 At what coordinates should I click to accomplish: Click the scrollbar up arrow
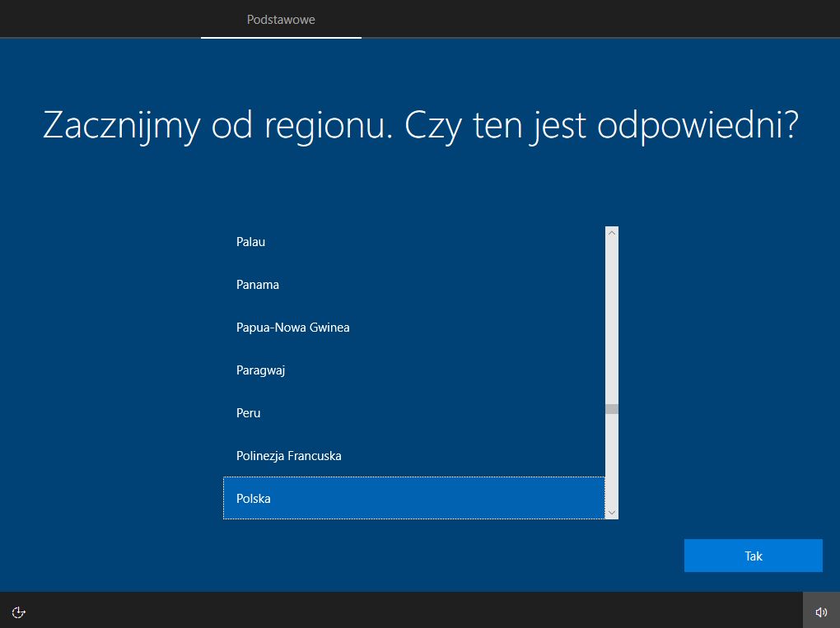click(x=612, y=233)
